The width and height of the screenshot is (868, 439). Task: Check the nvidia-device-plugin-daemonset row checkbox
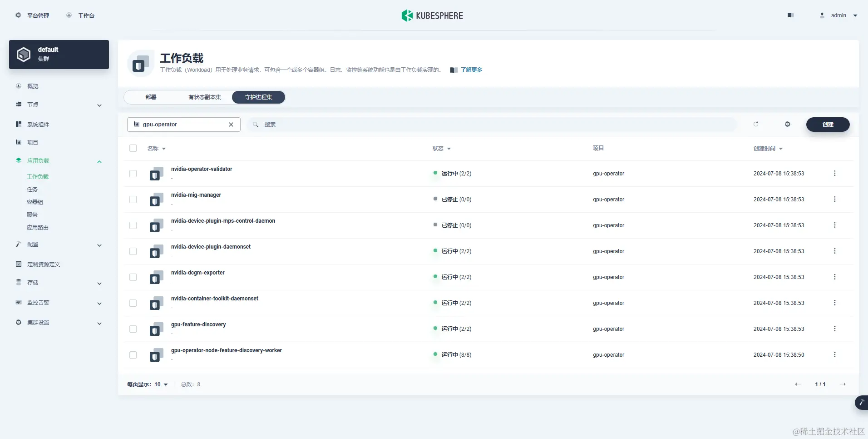[x=133, y=251]
